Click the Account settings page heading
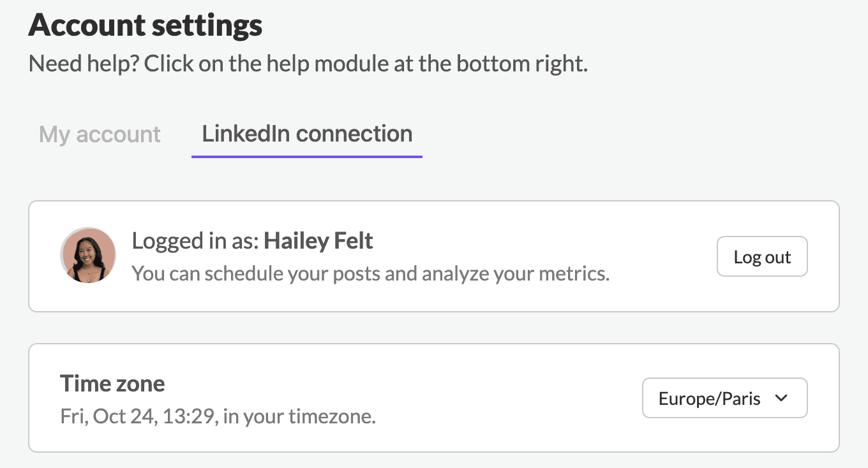 (146, 26)
